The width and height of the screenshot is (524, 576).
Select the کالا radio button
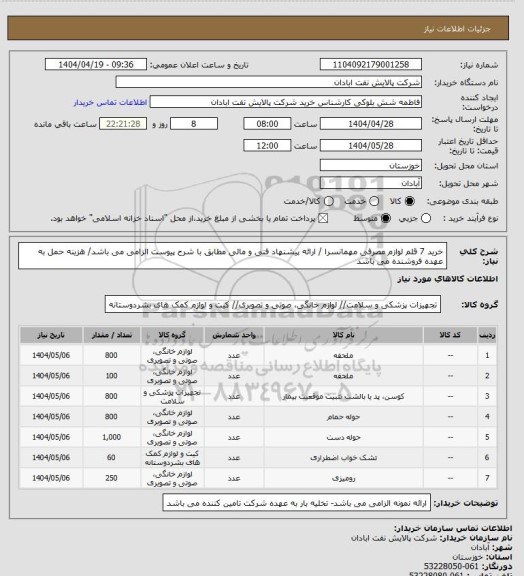pyautogui.click(x=409, y=201)
